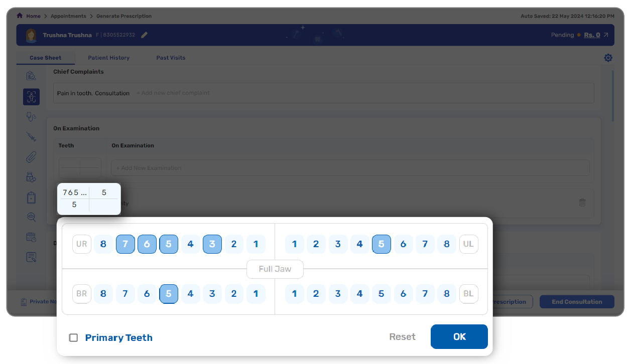This screenshot has height=364, width=631.
Task: Select tooth 8 in the BL quadrant
Action: tap(447, 294)
